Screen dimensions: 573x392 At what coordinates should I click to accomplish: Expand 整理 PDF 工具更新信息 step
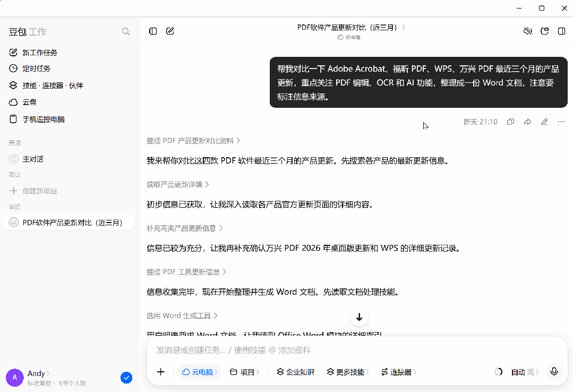186,272
